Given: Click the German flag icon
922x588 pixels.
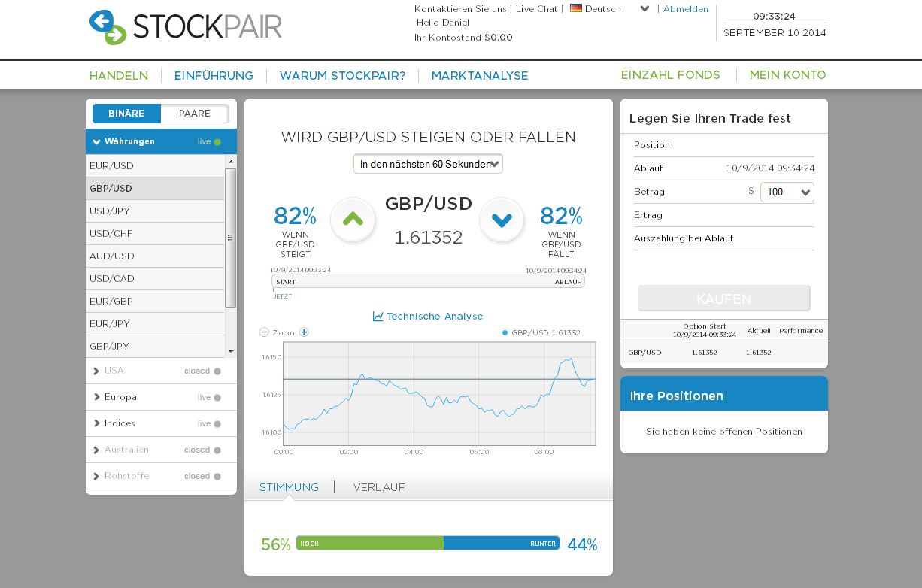Looking at the screenshot, I should tap(576, 9).
